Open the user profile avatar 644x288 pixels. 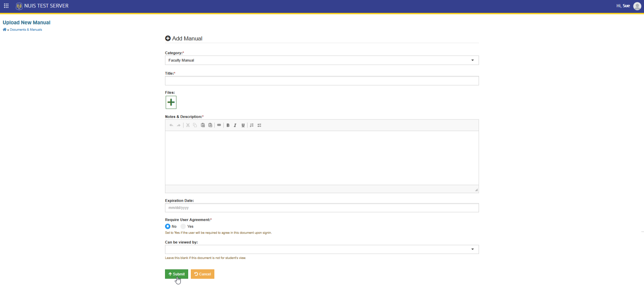point(637,6)
